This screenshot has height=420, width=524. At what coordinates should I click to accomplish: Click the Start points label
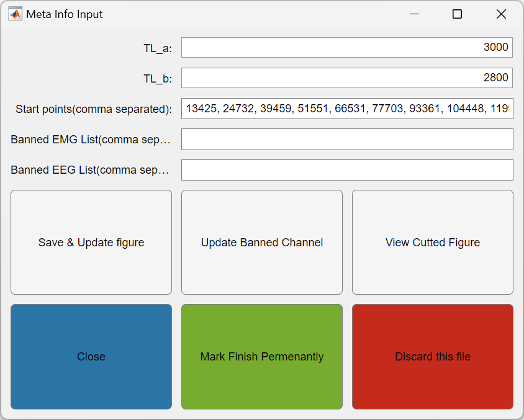pyautogui.click(x=94, y=109)
